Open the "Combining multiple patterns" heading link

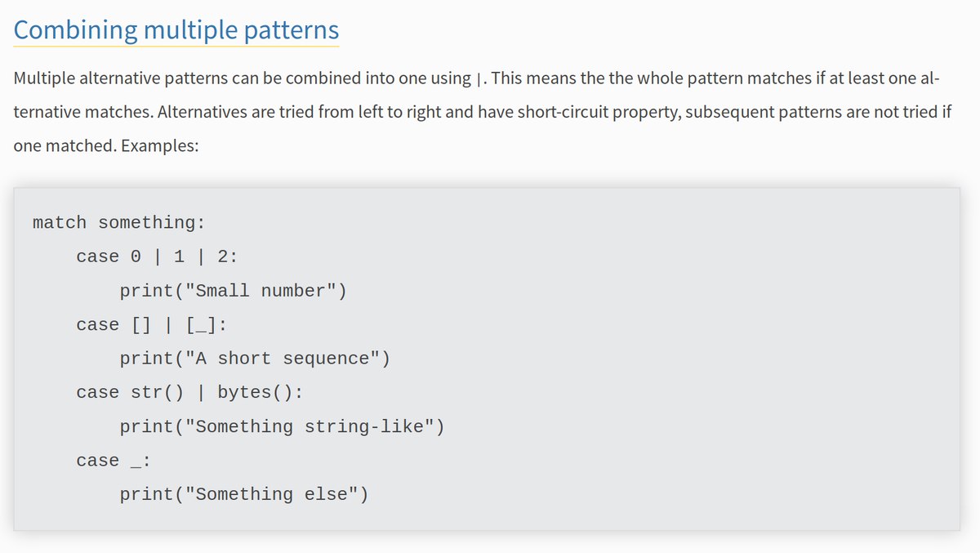[176, 30]
